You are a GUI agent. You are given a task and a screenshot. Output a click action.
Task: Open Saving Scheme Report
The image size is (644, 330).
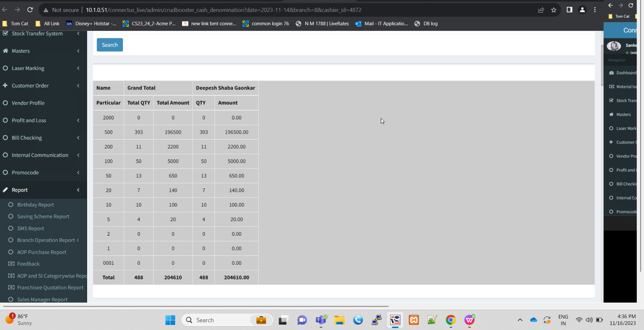[x=43, y=216]
